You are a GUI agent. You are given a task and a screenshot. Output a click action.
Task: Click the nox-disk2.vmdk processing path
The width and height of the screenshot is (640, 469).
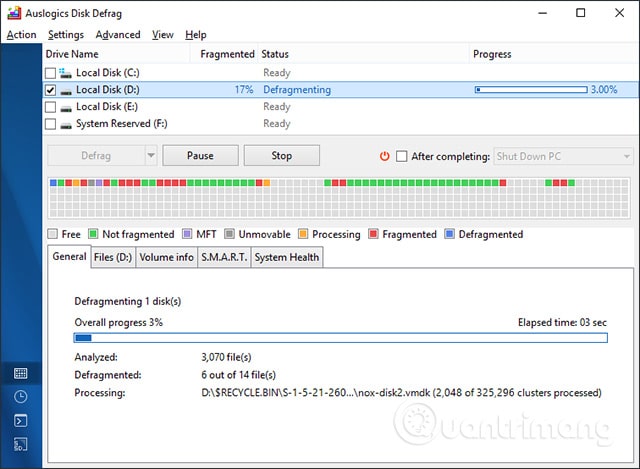[401, 393]
